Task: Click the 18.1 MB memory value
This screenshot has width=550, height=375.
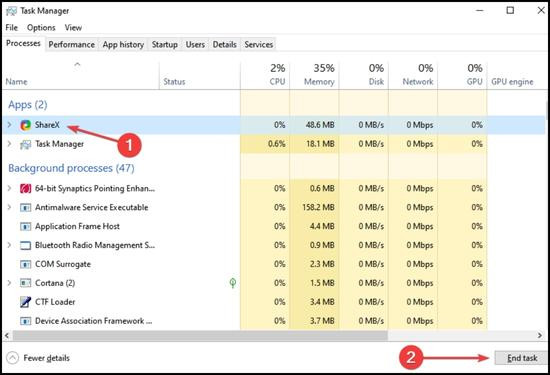Action: pyautogui.click(x=320, y=144)
